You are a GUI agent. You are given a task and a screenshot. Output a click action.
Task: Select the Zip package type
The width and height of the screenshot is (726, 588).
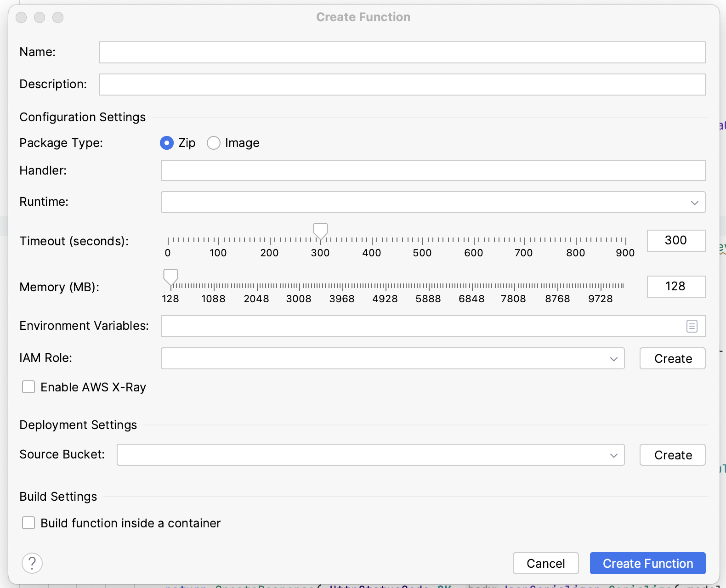tap(167, 143)
